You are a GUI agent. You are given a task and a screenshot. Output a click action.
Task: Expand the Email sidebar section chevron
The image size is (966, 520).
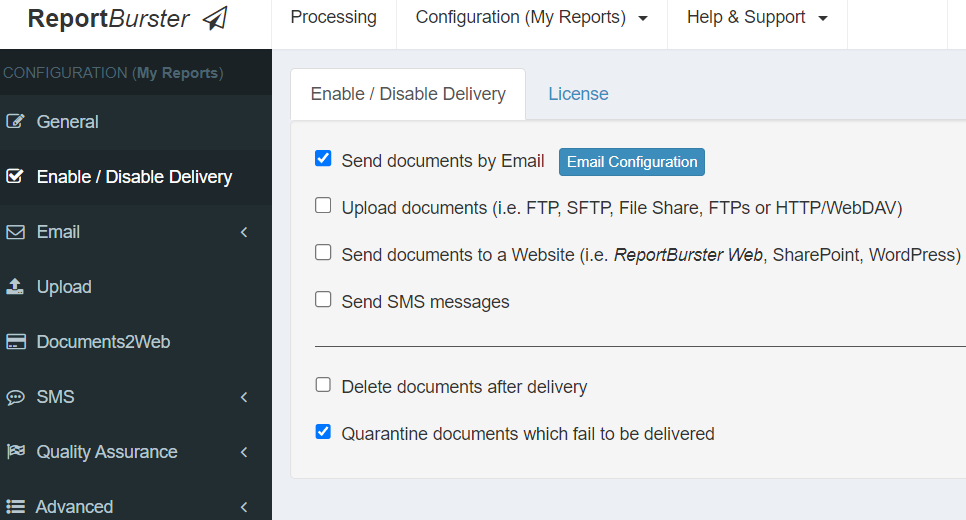(244, 232)
